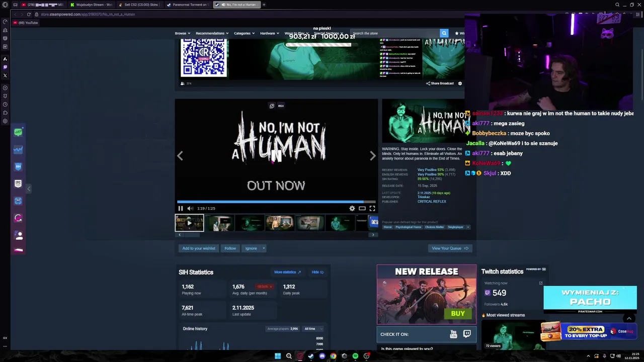Reload the page
This screenshot has width=644, height=362.
[29, 14]
